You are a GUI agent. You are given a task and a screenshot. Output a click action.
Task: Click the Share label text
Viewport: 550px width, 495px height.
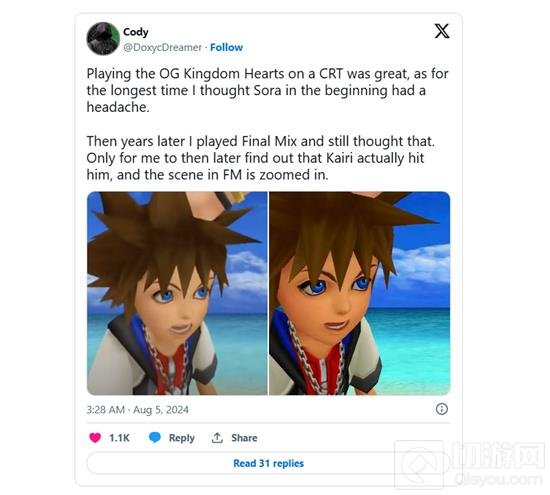[244, 438]
